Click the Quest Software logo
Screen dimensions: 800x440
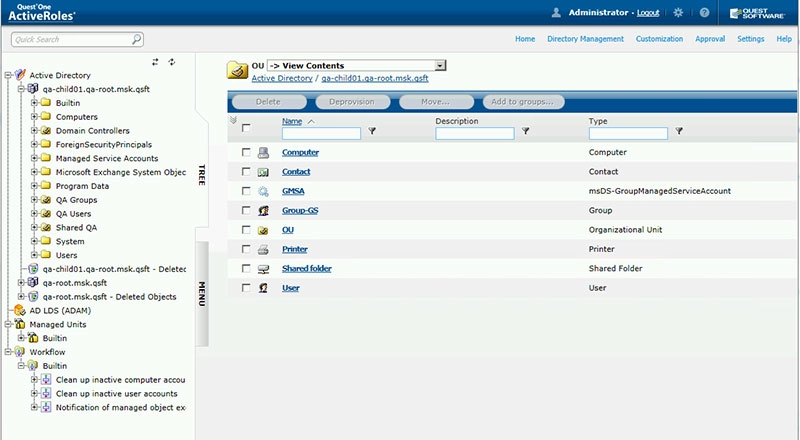coord(757,13)
